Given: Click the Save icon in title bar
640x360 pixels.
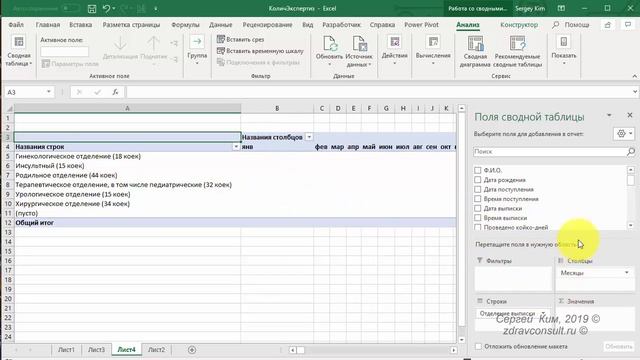Looking at the screenshot, I should coord(92,9).
